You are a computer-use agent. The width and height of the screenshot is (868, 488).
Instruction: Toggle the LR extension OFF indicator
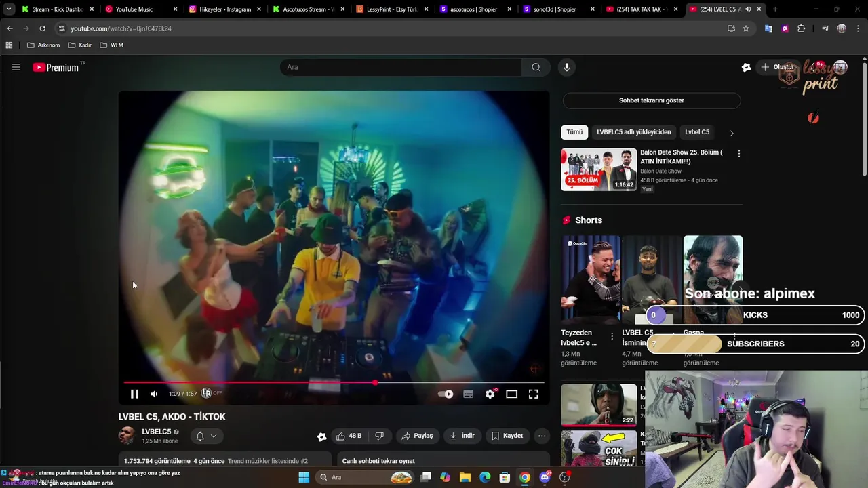pos(212,393)
